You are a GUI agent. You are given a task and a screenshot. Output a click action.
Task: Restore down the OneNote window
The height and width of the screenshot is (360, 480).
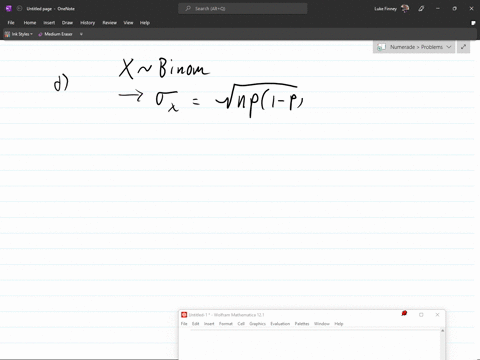454,9
